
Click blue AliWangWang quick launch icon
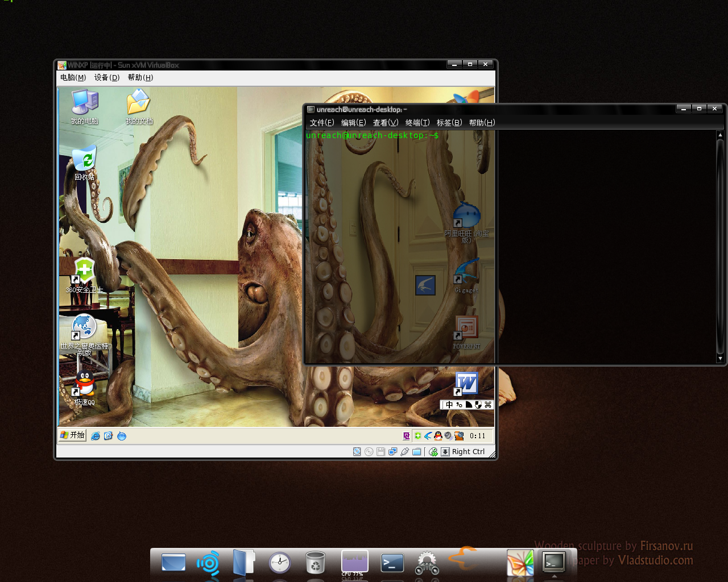click(x=121, y=436)
